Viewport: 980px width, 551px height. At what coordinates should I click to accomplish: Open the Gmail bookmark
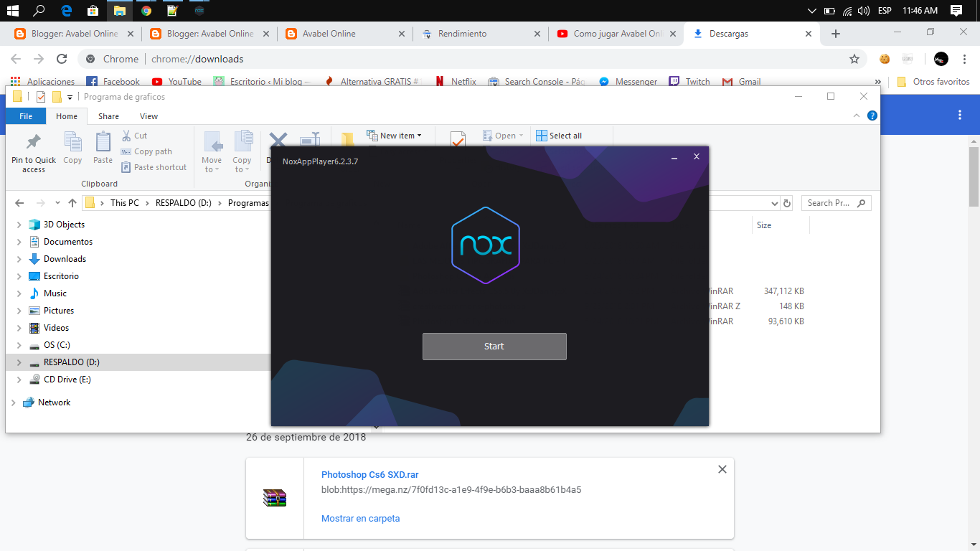pos(742,82)
